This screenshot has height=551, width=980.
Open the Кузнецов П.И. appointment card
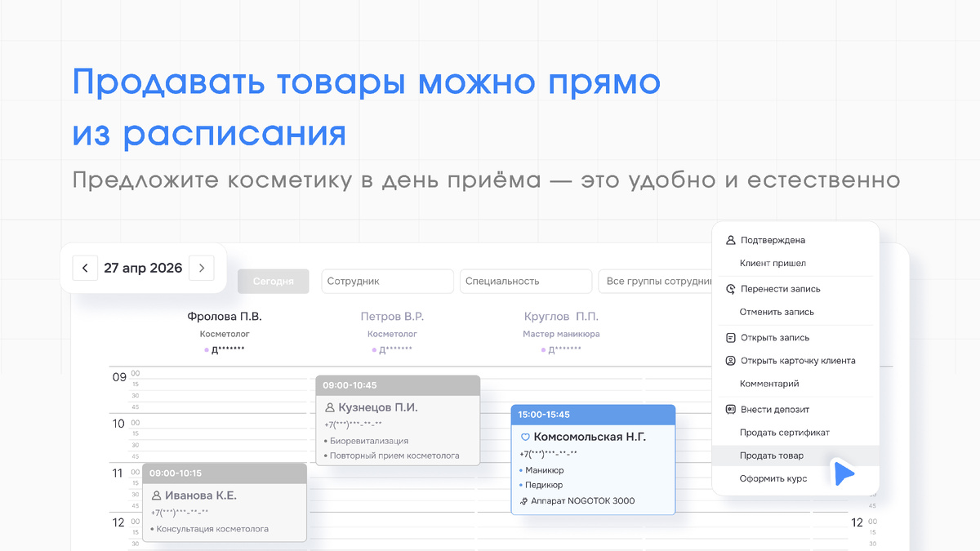coord(398,421)
